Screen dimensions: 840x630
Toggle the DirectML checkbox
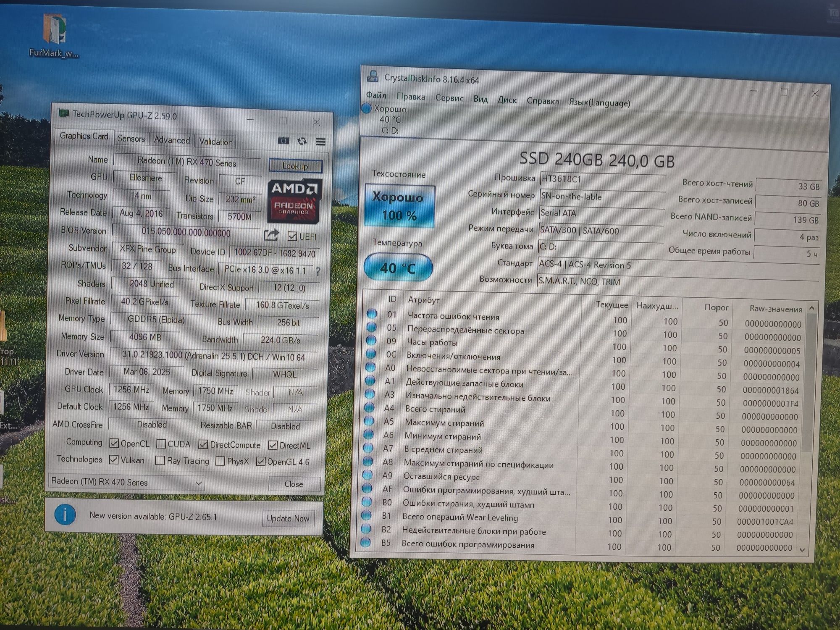273,445
